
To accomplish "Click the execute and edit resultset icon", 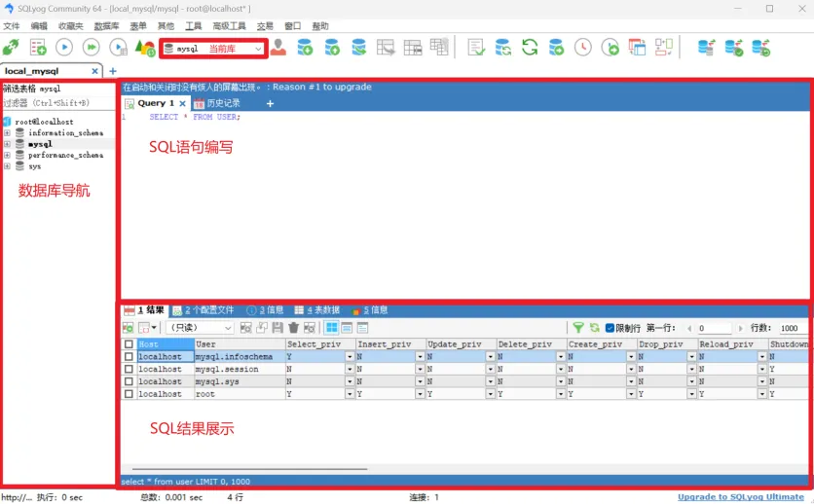I will (x=119, y=48).
